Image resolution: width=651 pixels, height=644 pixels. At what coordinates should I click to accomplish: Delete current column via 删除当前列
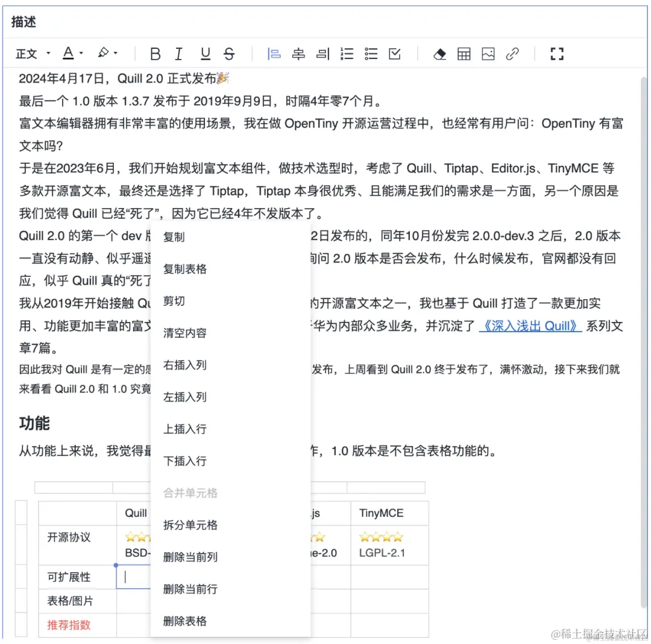[x=230, y=557]
